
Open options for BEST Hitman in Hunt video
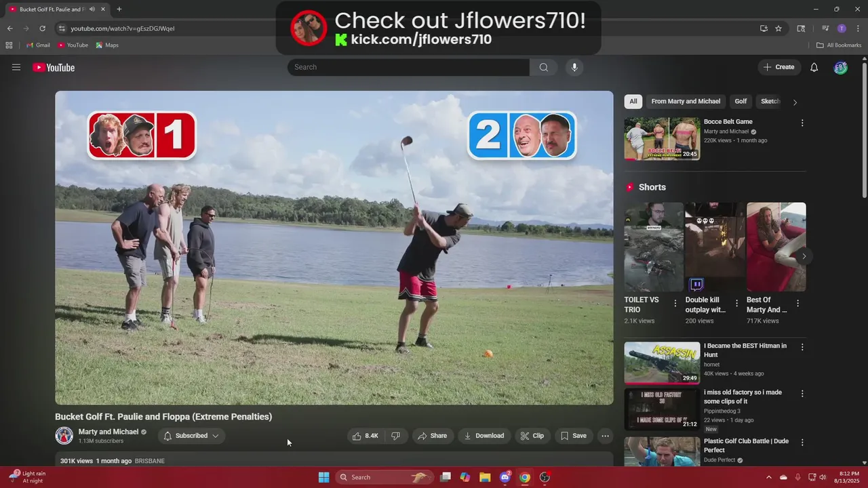coord(802,347)
